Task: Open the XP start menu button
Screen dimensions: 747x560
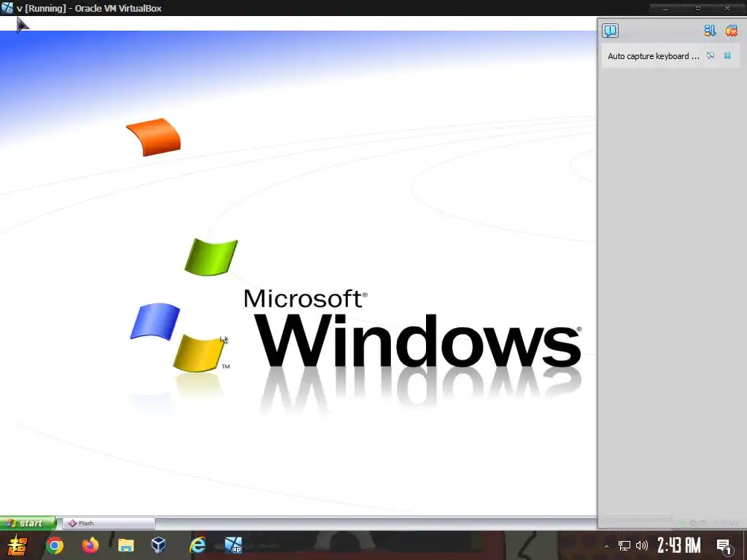Action: click(28, 523)
